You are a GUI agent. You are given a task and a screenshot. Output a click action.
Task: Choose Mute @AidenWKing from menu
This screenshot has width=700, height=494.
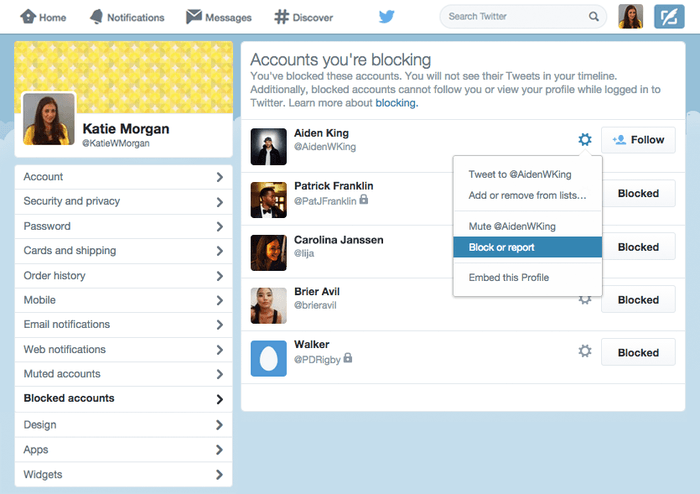tap(512, 227)
